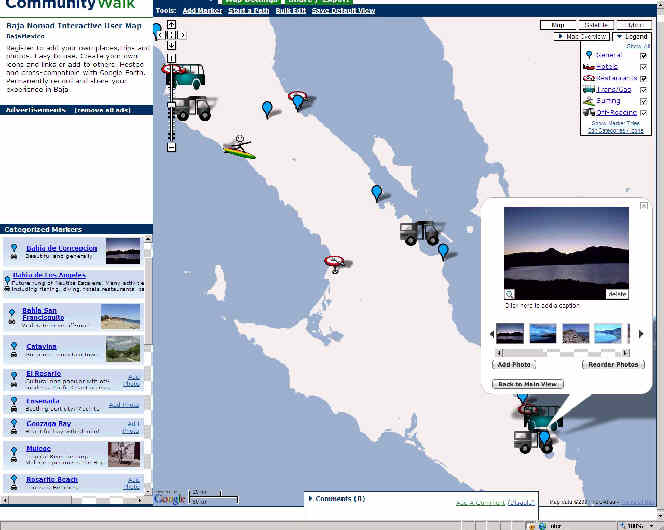
Task: Click the pan map down arrow
Action: [x=172, y=45]
